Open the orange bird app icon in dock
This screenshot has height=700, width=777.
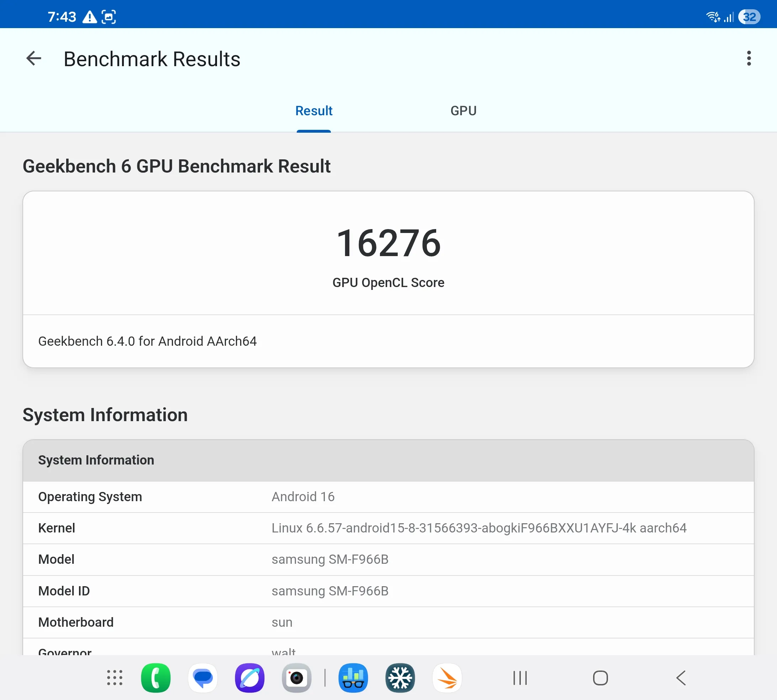[447, 678]
